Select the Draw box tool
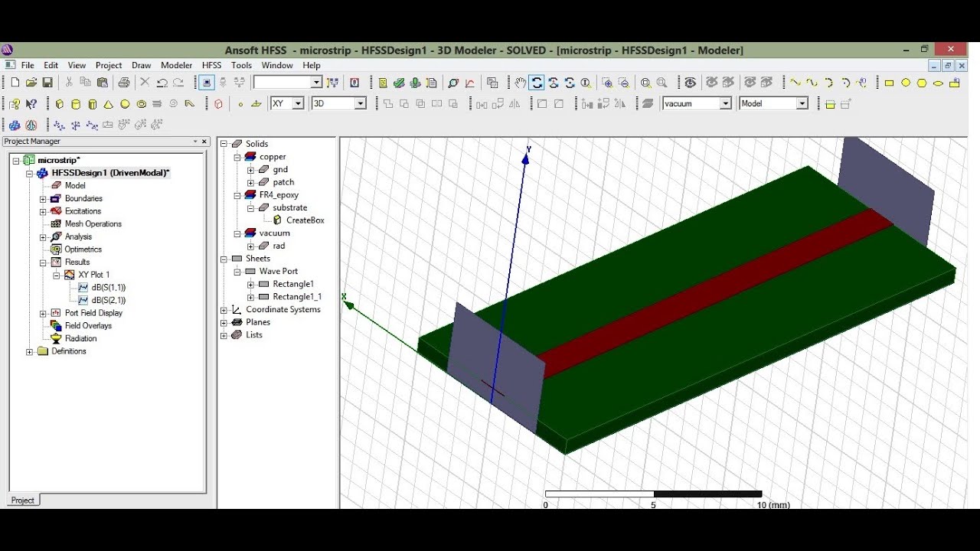This screenshot has height=551, width=980. pyautogui.click(x=59, y=104)
